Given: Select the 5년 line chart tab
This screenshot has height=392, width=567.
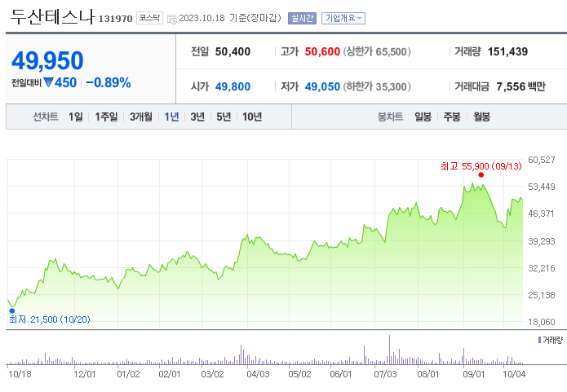Looking at the screenshot, I should (224, 117).
